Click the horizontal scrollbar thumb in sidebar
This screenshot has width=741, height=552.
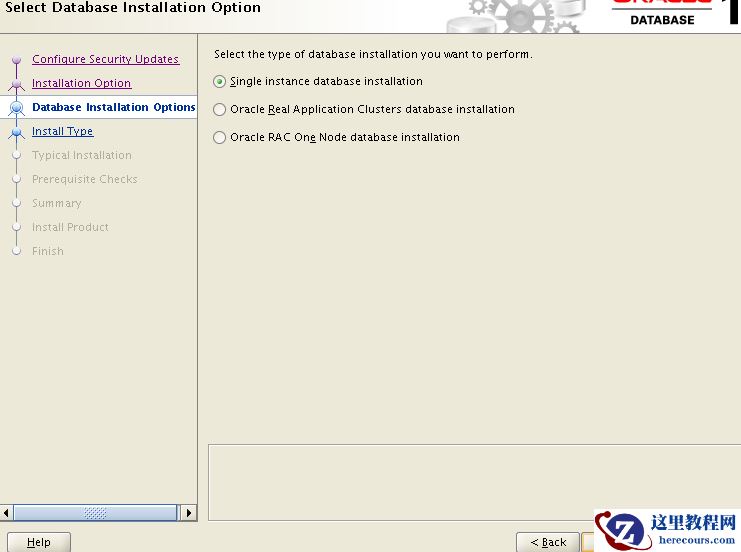pos(95,513)
